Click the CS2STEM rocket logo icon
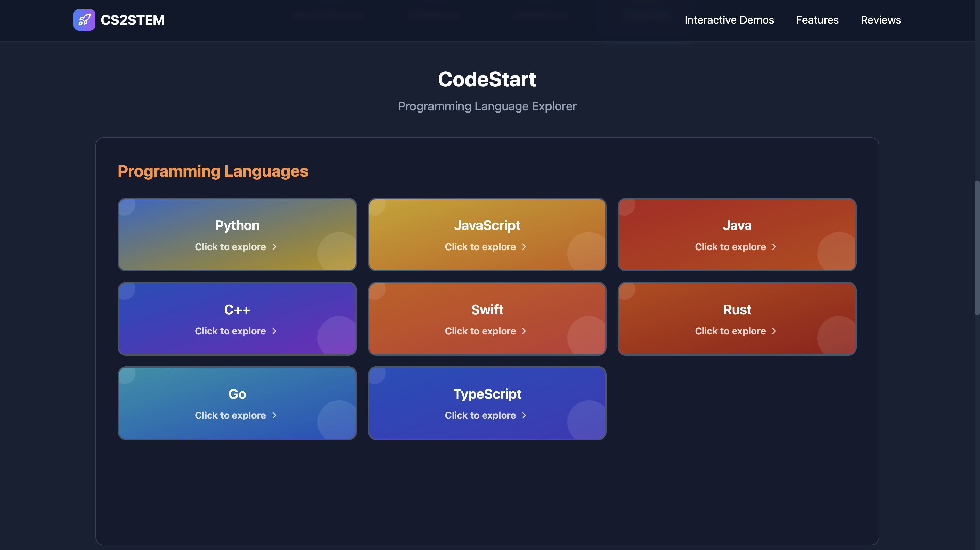 pyautogui.click(x=84, y=20)
